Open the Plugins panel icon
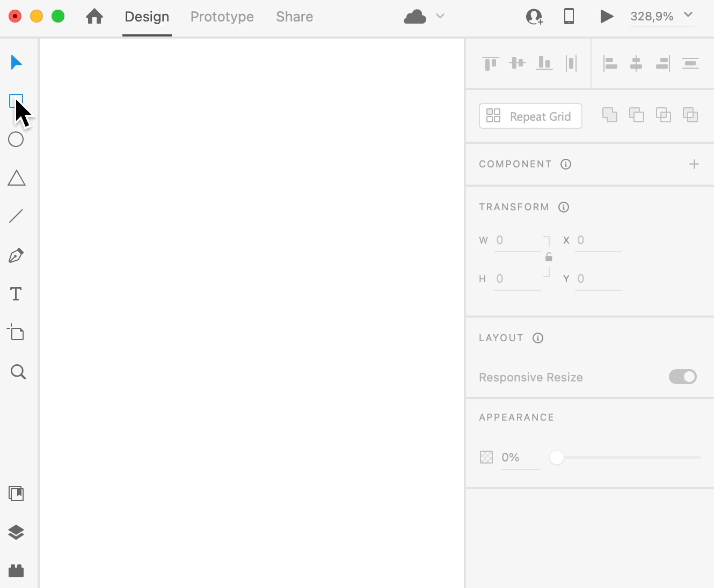 (x=16, y=571)
